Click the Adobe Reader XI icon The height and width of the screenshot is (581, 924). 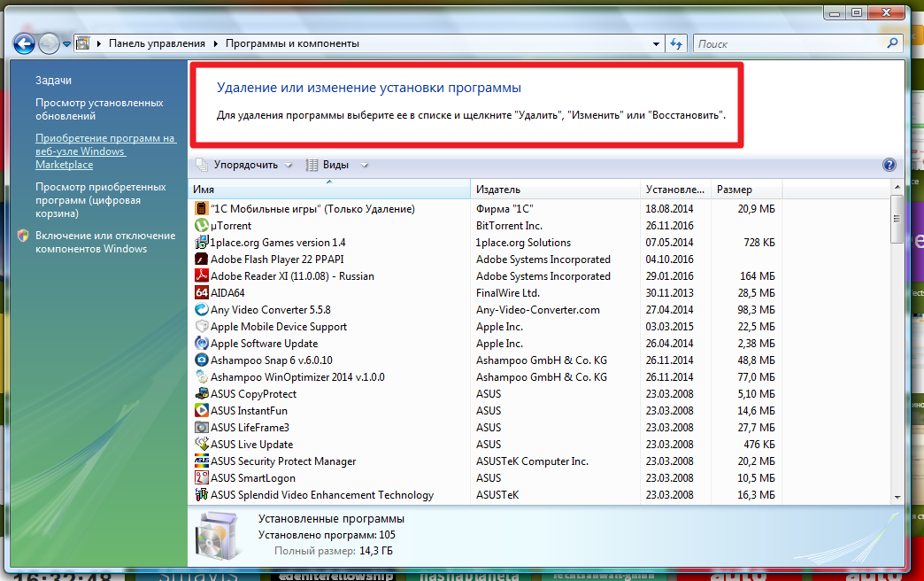click(x=202, y=275)
